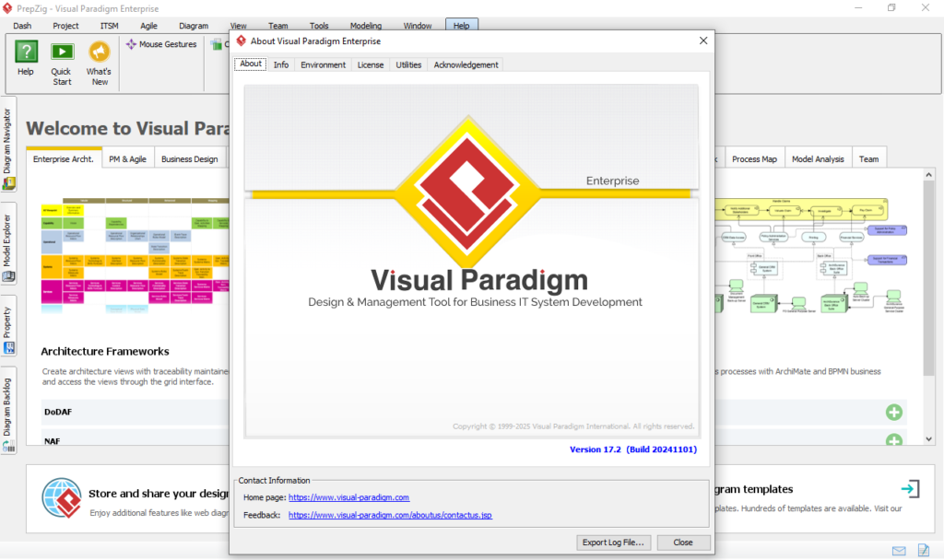Image resolution: width=944 pixels, height=560 pixels.
Task: Switch to the Info tab
Action: [x=281, y=64]
